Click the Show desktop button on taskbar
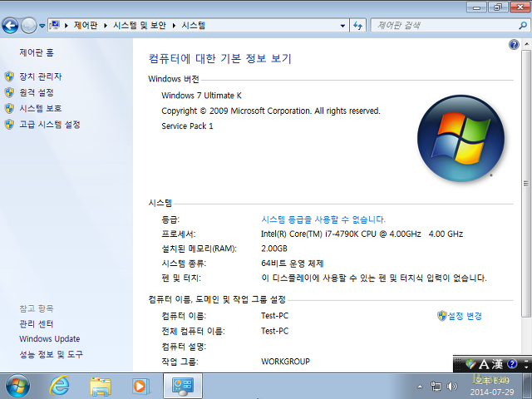The image size is (532, 399). tap(529, 386)
